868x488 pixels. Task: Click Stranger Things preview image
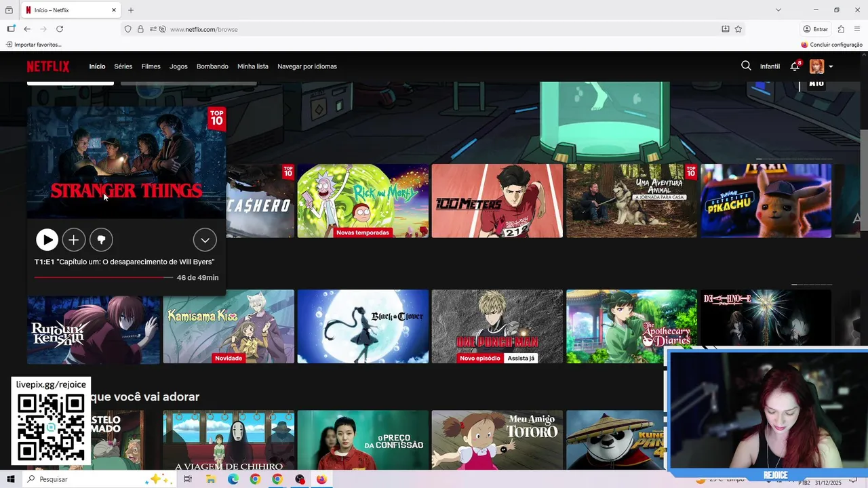pos(126,162)
